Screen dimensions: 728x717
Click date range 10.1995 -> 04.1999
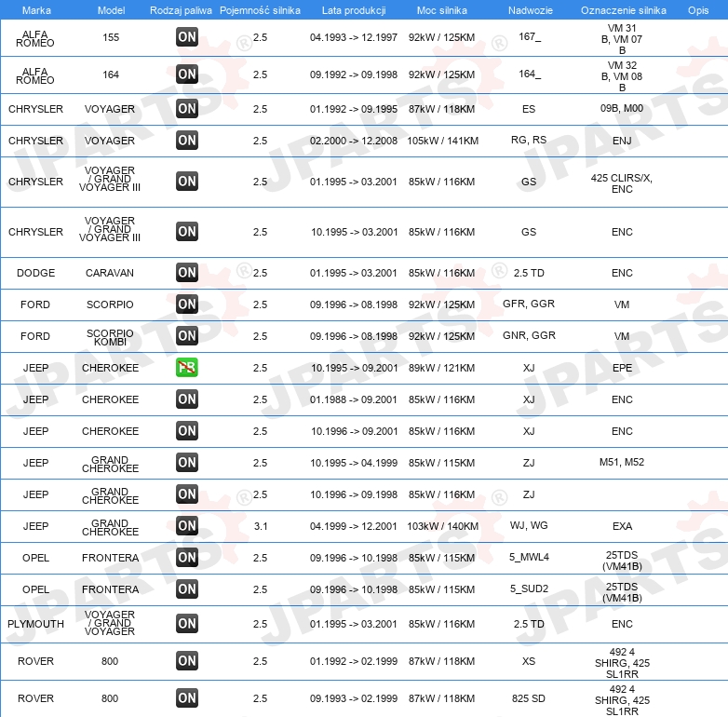pos(354,463)
